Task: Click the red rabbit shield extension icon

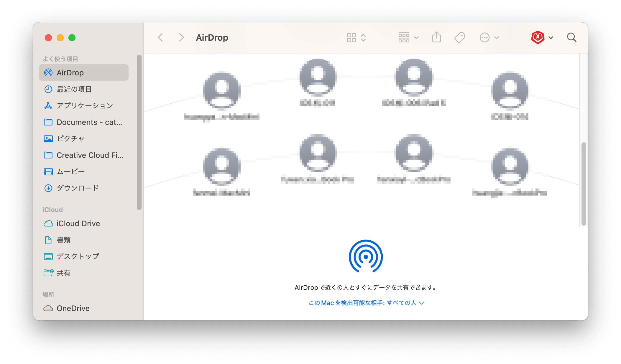Action: (x=538, y=37)
